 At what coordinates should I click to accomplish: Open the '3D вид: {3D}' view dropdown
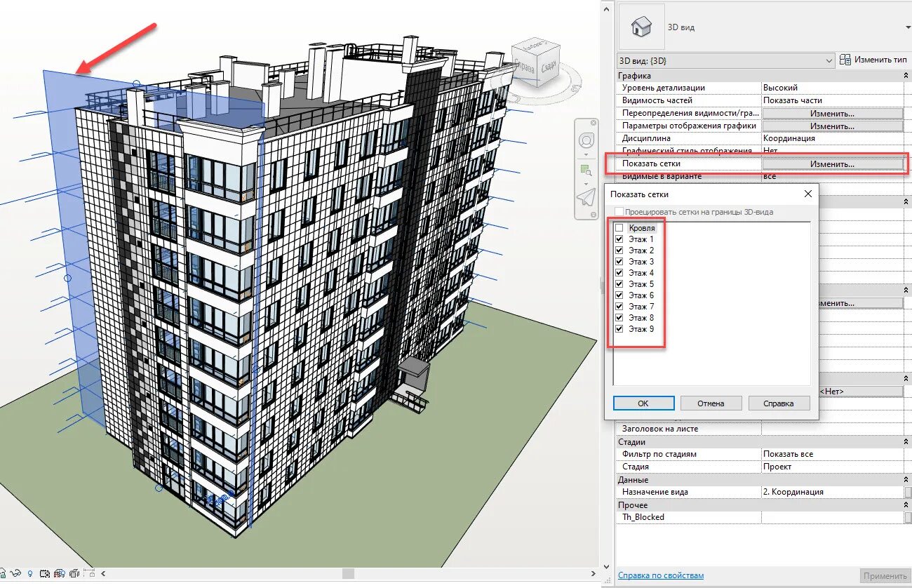pyautogui.click(x=726, y=60)
